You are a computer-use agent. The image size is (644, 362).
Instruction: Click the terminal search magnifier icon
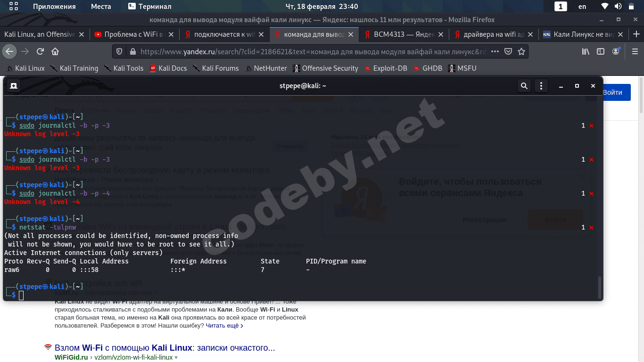click(524, 86)
